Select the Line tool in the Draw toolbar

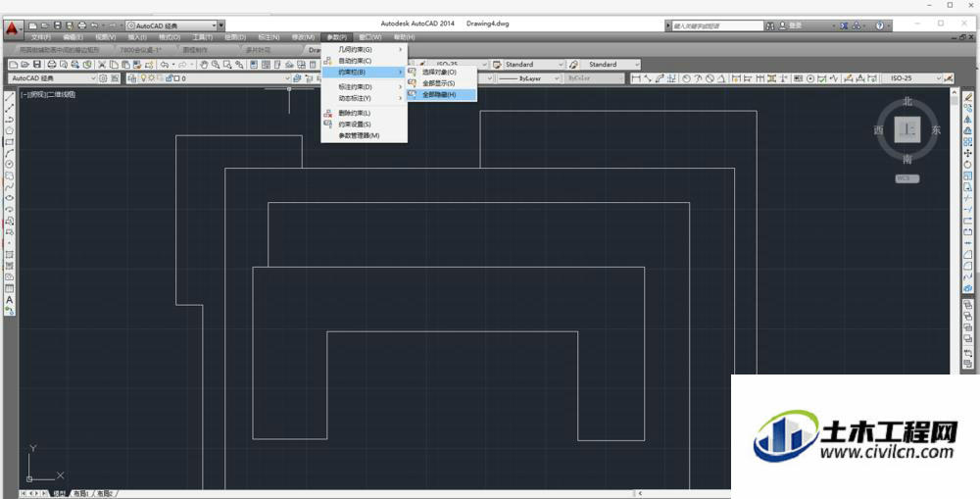pyautogui.click(x=10, y=97)
